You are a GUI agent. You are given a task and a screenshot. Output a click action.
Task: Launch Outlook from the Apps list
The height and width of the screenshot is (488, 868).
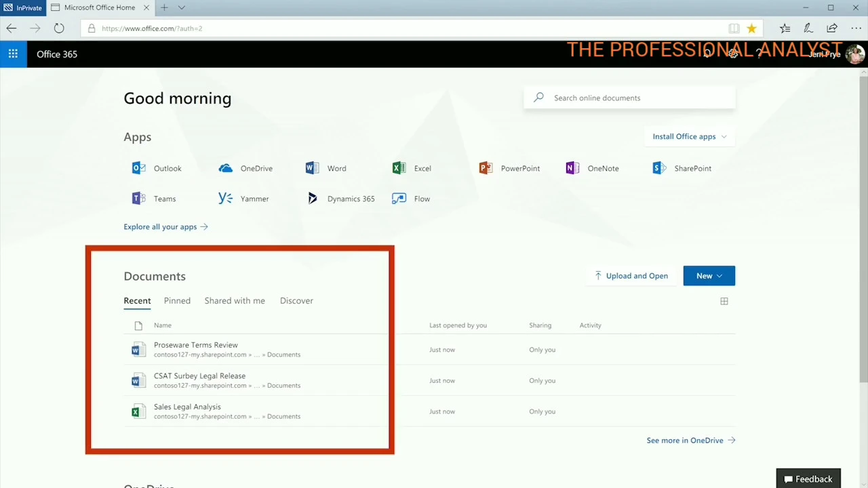[157, 168]
